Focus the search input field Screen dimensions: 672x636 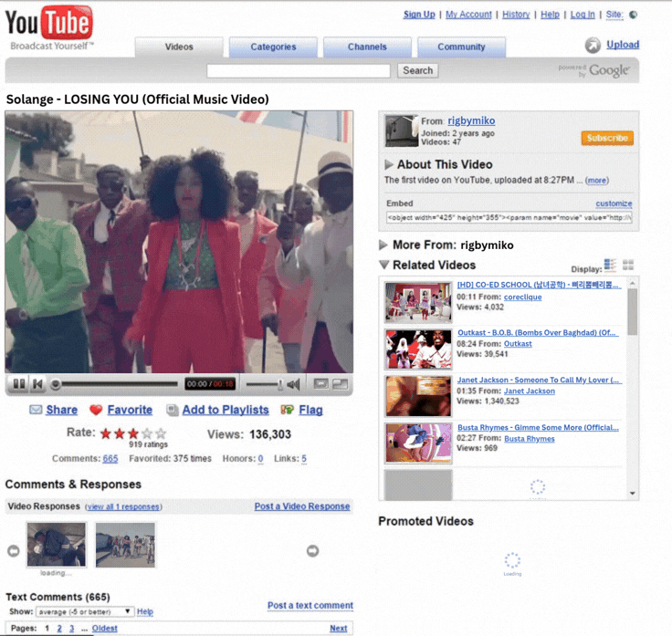[299, 71]
